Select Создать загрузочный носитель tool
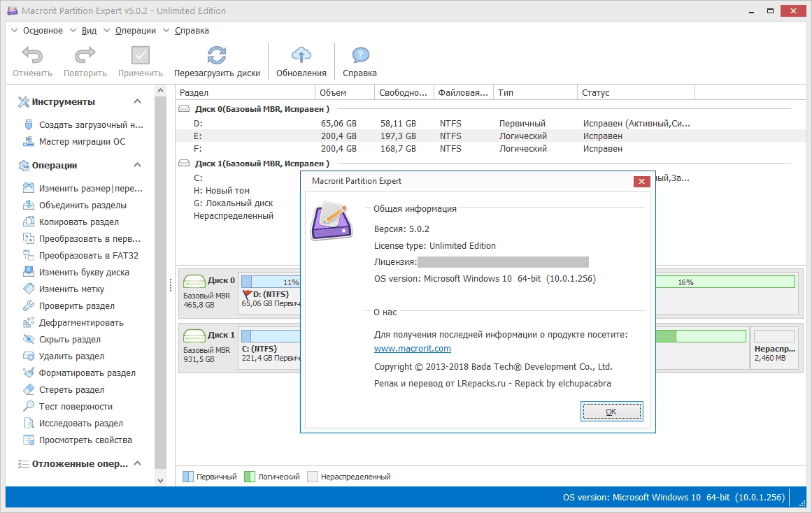The width and height of the screenshot is (812, 513). (x=84, y=125)
